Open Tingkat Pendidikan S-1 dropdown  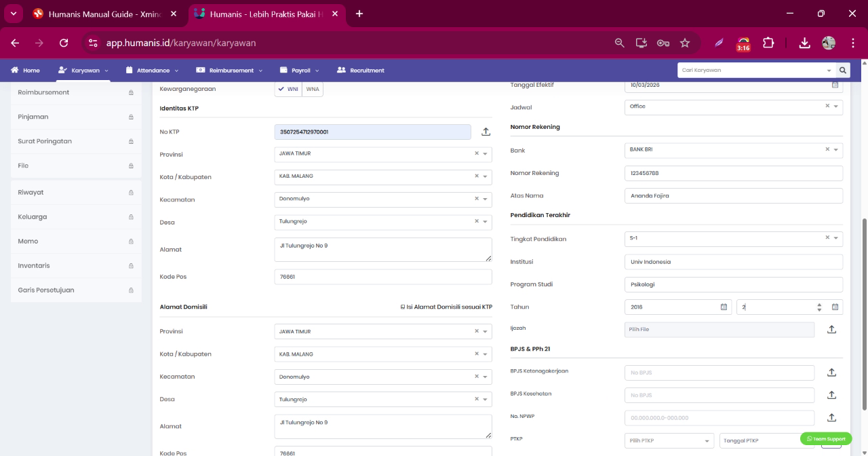(733, 237)
